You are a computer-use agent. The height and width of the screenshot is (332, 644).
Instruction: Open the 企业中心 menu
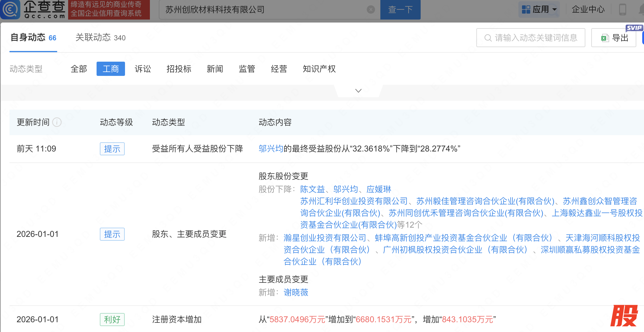click(588, 9)
